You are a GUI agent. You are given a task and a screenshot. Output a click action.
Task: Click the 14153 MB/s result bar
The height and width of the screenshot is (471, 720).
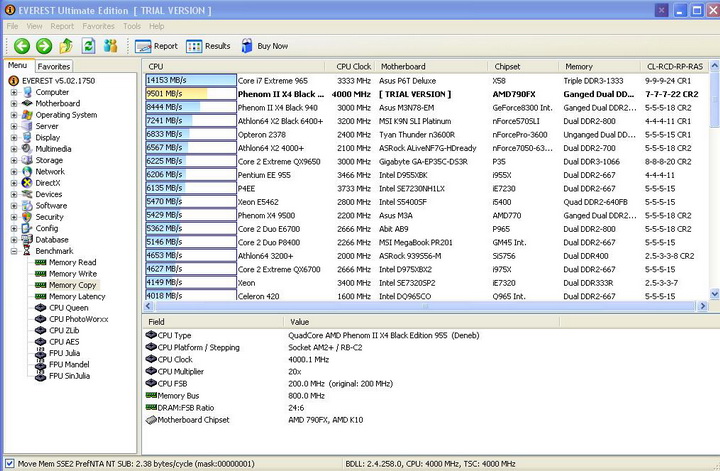(x=191, y=80)
